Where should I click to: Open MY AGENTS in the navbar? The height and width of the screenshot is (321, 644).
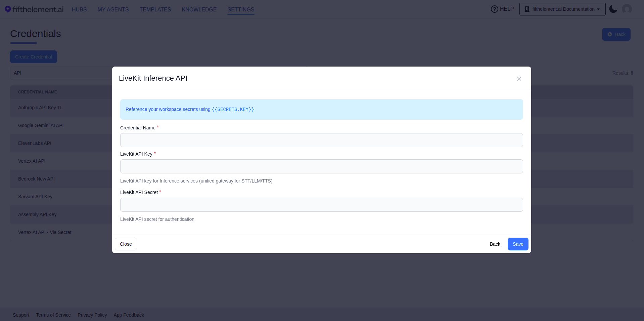coord(113,9)
